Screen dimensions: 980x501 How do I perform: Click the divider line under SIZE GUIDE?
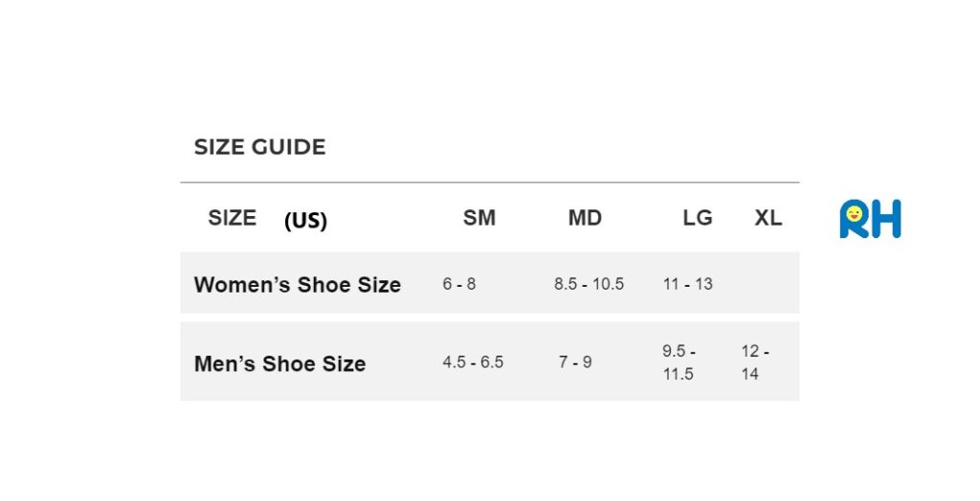point(489,182)
